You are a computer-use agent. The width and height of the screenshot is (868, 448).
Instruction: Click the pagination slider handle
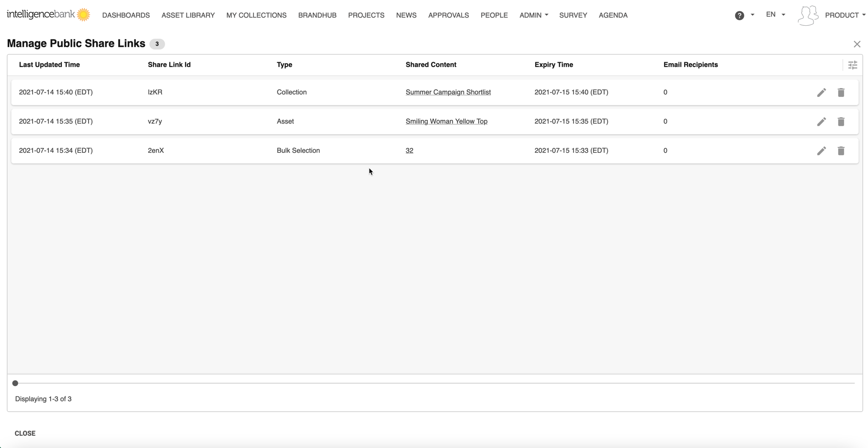point(15,383)
